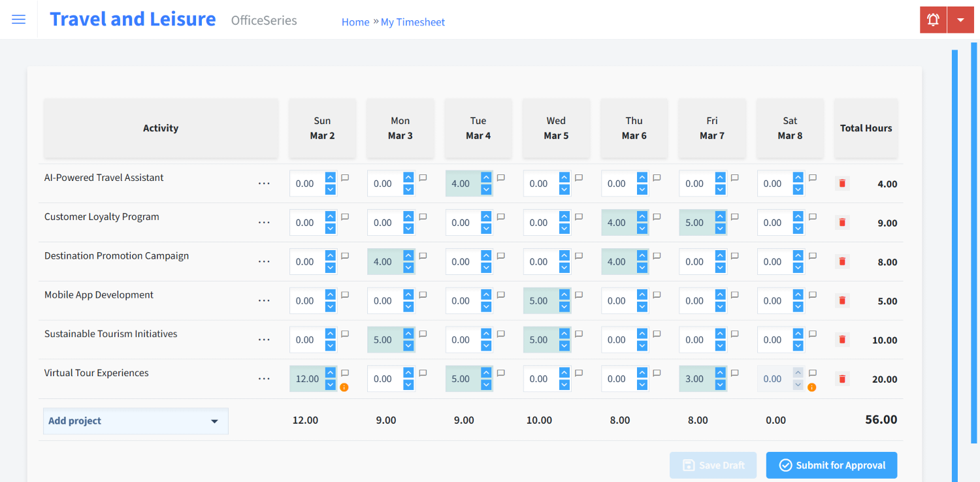Click the Save Draft button
This screenshot has height=482, width=980.
point(713,465)
